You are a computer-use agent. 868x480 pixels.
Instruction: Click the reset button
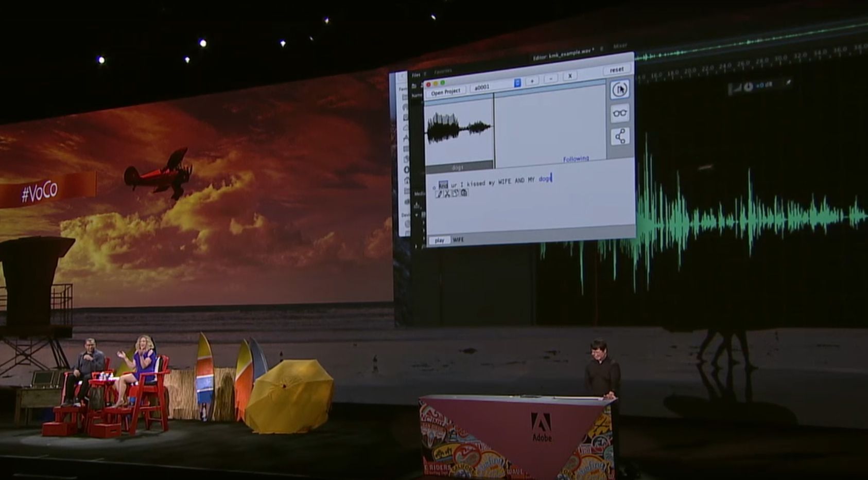click(617, 69)
